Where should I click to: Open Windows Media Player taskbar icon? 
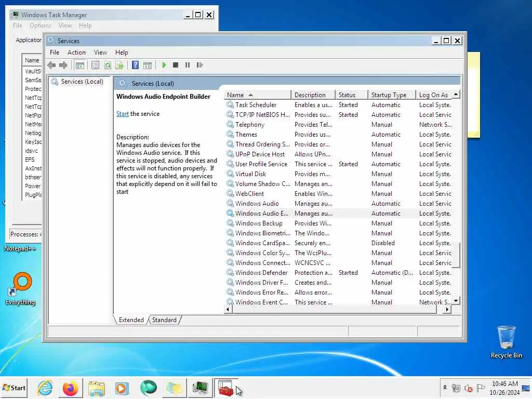point(122,388)
